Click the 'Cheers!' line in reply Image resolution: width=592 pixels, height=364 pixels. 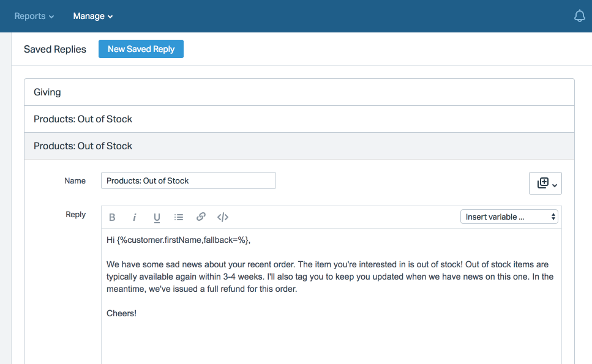pyautogui.click(x=121, y=313)
